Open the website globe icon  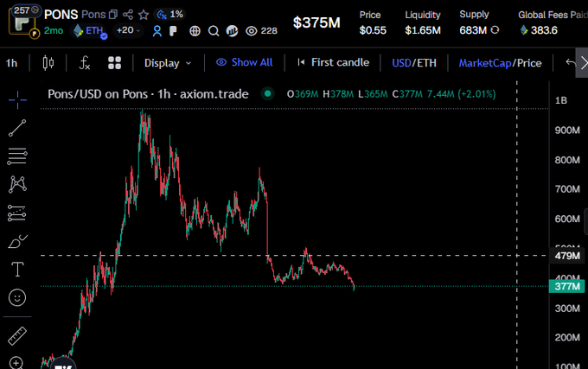click(195, 31)
